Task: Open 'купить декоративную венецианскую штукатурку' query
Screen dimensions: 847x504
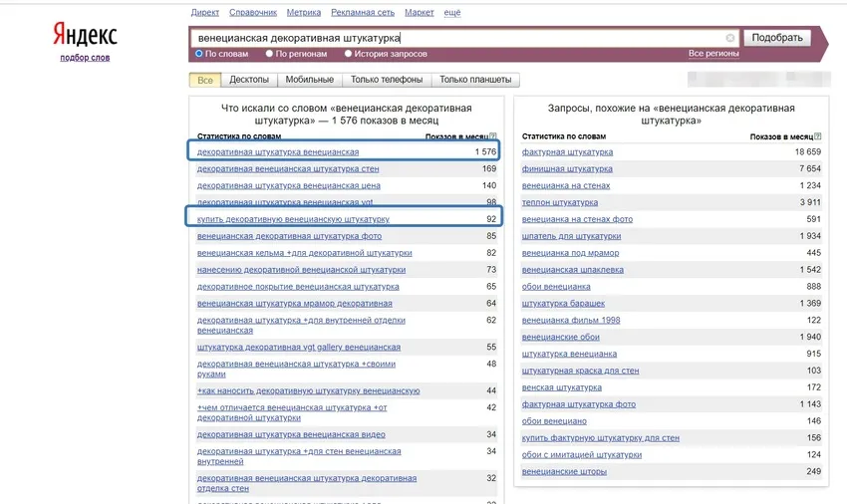Action: (x=293, y=219)
